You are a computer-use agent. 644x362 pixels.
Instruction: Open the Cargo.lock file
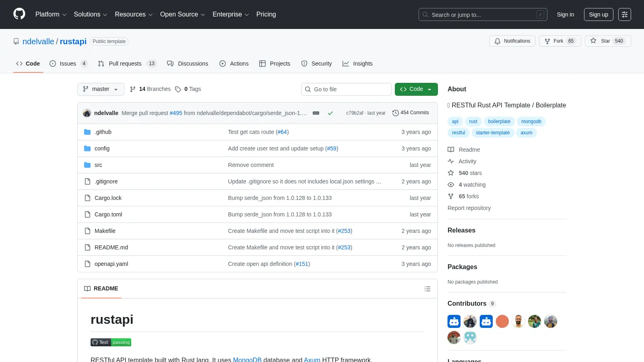click(x=108, y=198)
